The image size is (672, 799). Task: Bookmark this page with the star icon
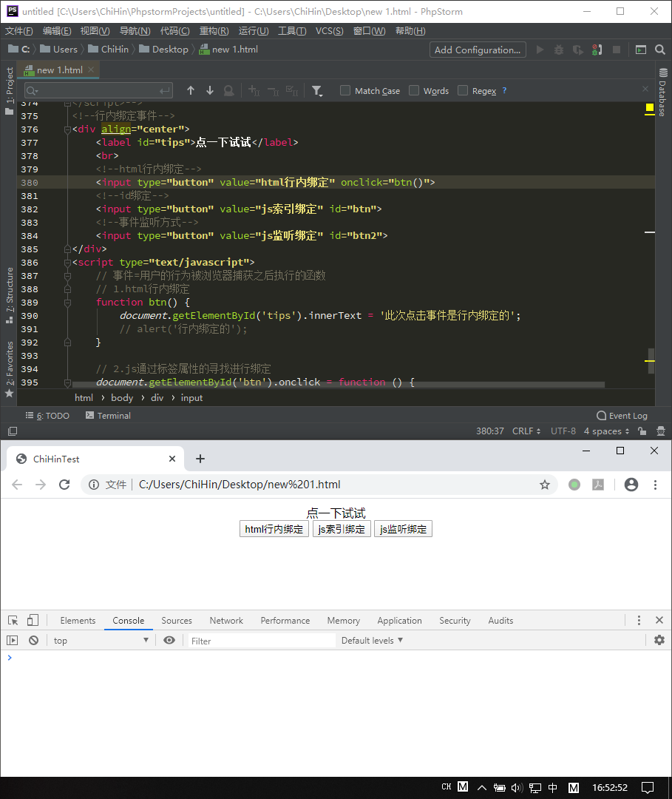coord(545,485)
